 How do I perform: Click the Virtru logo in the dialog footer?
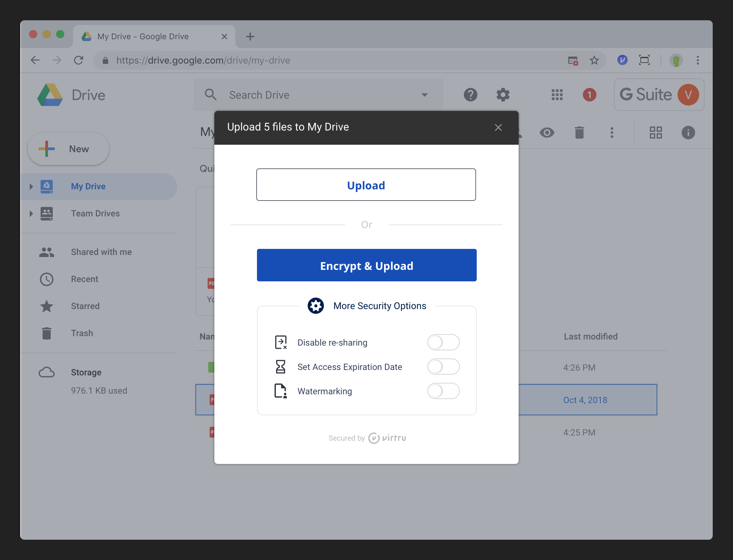tap(387, 438)
